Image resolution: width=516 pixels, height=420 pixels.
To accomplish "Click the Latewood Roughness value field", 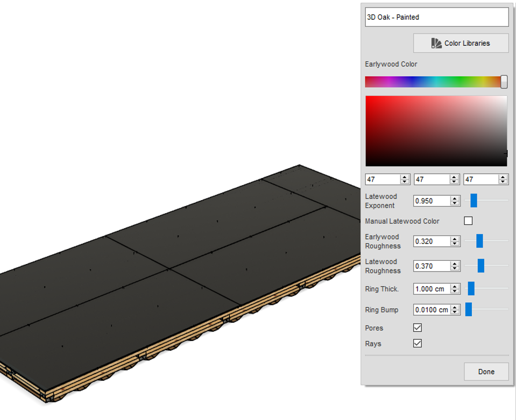I will tap(432, 266).
